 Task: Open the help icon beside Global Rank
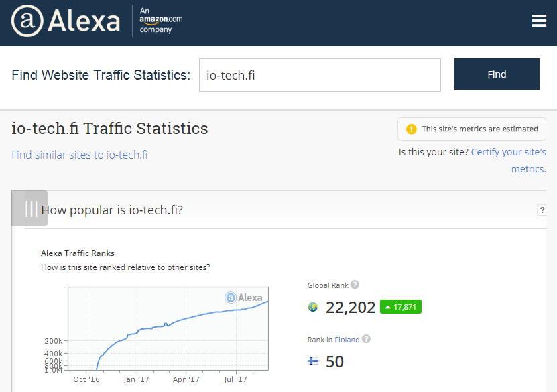(x=355, y=285)
